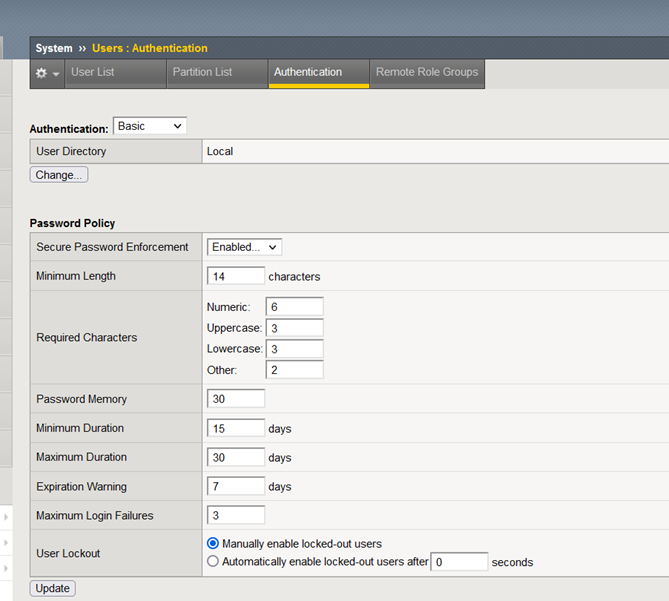
Task: Click the Maximum Duration days field
Action: (x=236, y=457)
